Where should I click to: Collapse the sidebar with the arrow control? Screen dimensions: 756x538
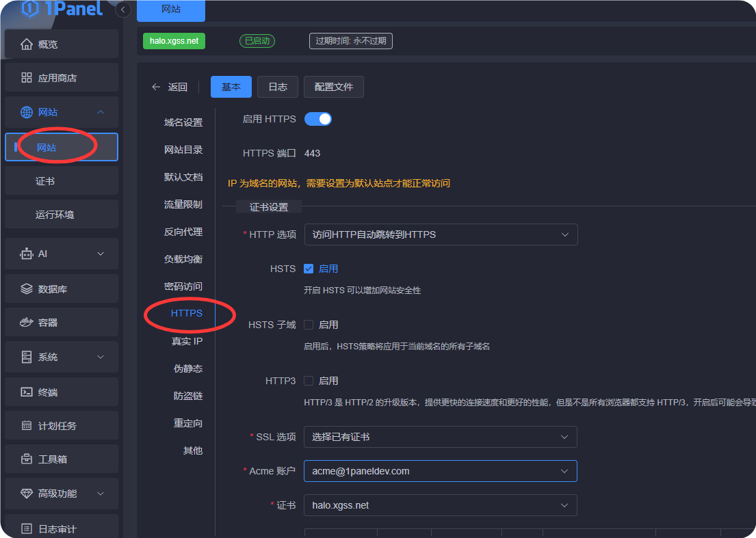122,10
